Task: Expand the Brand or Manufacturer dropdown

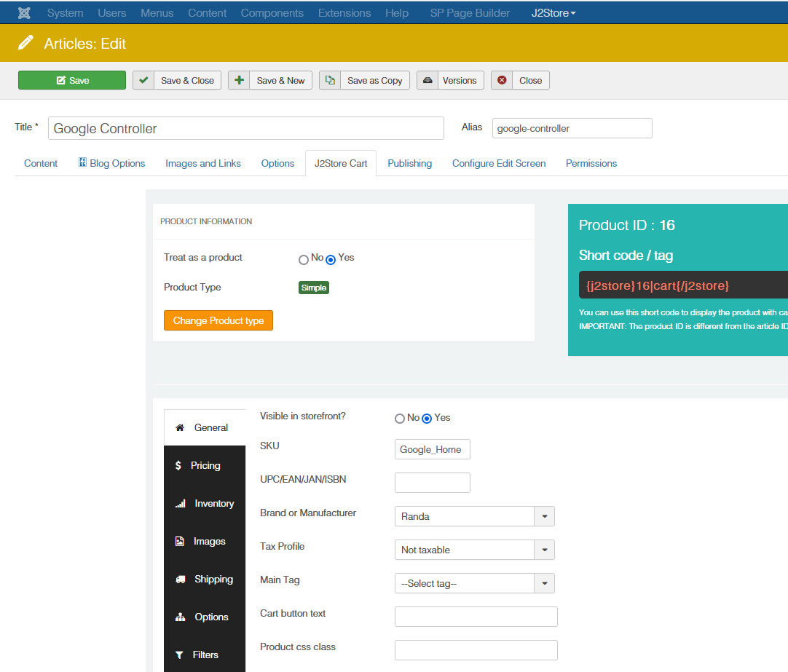Action: [544, 516]
